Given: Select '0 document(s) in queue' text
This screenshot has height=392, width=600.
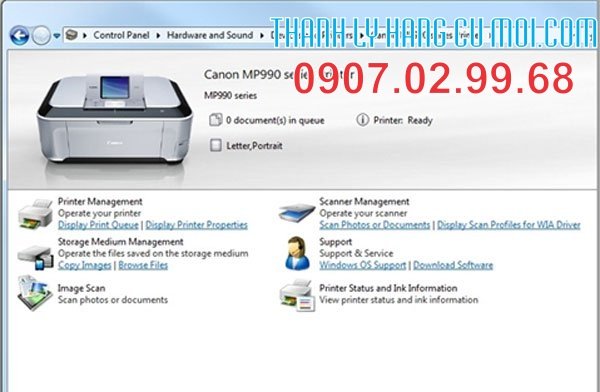Looking at the screenshot, I should [x=275, y=121].
